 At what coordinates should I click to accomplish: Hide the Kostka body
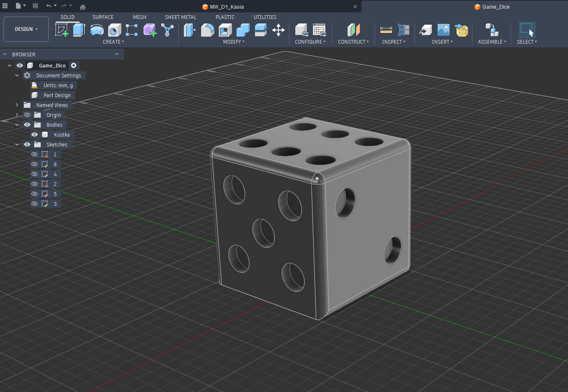click(x=35, y=135)
